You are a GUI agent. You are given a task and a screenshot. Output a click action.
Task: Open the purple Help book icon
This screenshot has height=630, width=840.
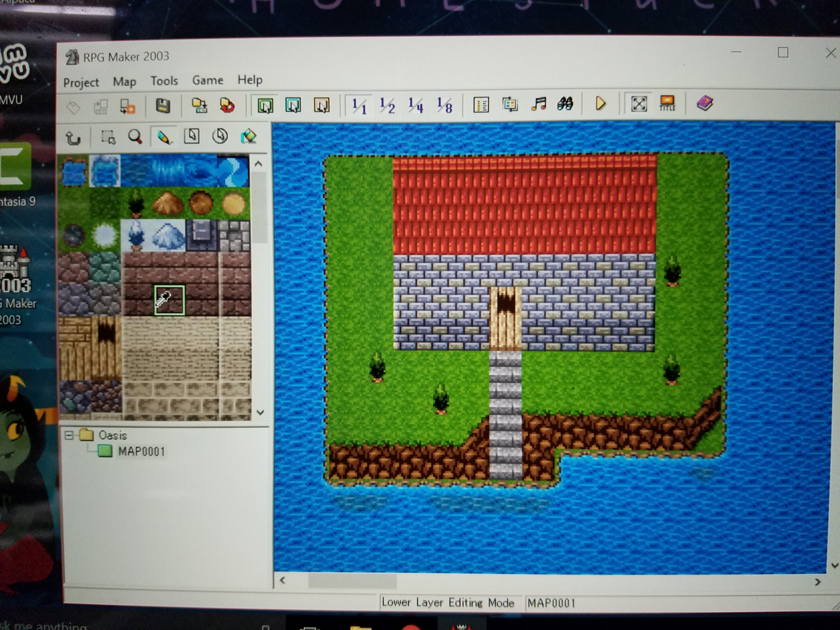[x=705, y=103]
